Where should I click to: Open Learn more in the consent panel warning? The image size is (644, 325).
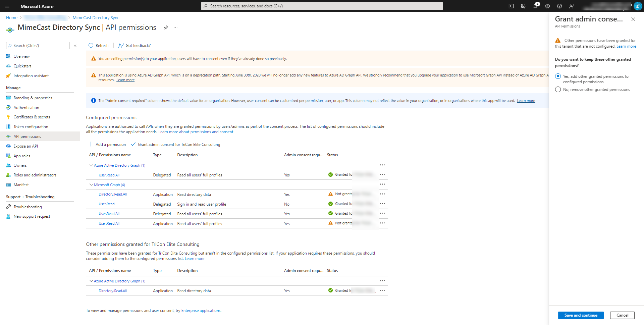pyautogui.click(x=626, y=46)
